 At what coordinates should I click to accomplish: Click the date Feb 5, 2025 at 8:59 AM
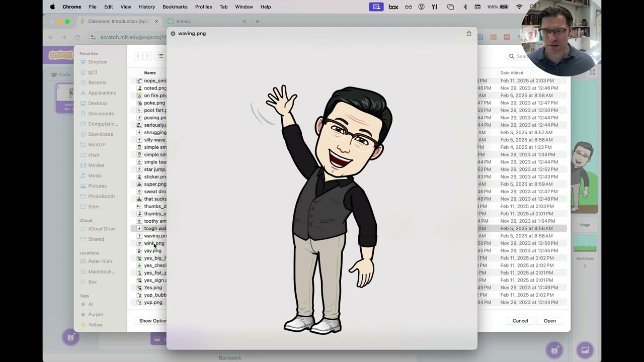pyautogui.click(x=526, y=184)
